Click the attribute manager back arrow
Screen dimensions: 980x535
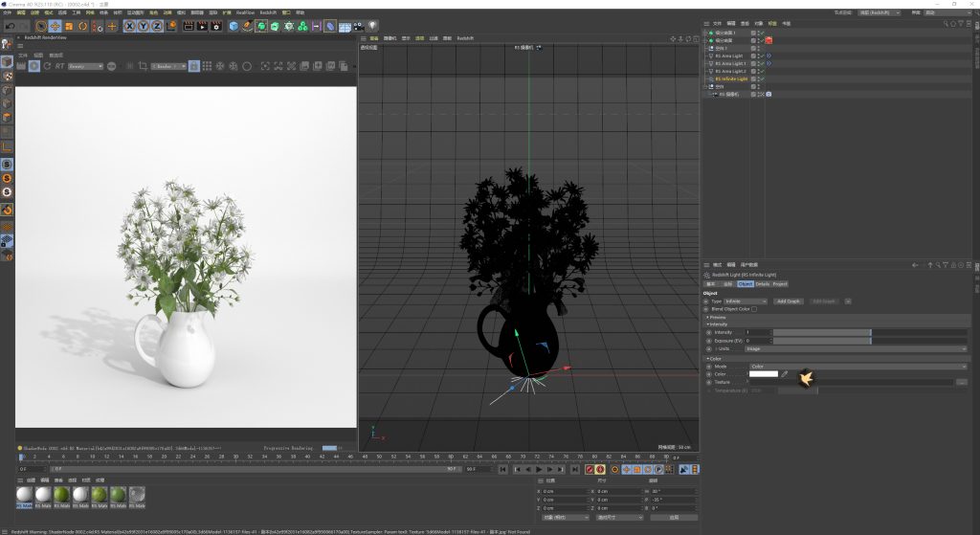click(915, 265)
